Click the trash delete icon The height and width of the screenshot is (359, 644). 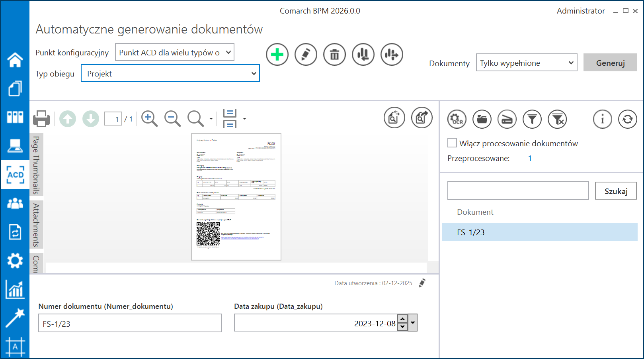pos(334,55)
